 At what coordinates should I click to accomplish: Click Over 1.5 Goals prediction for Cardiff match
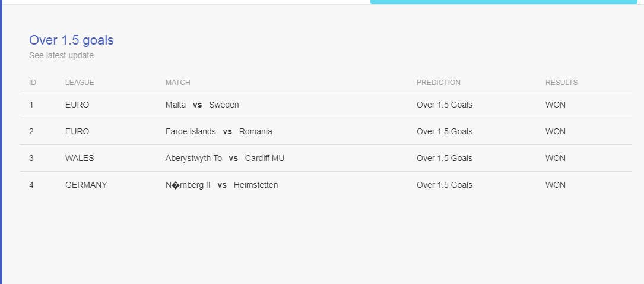pos(445,158)
